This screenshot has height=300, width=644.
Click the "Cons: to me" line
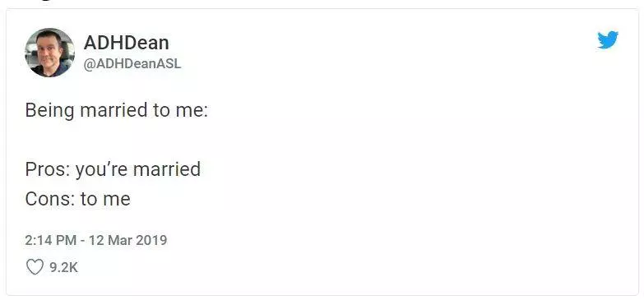(x=77, y=199)
